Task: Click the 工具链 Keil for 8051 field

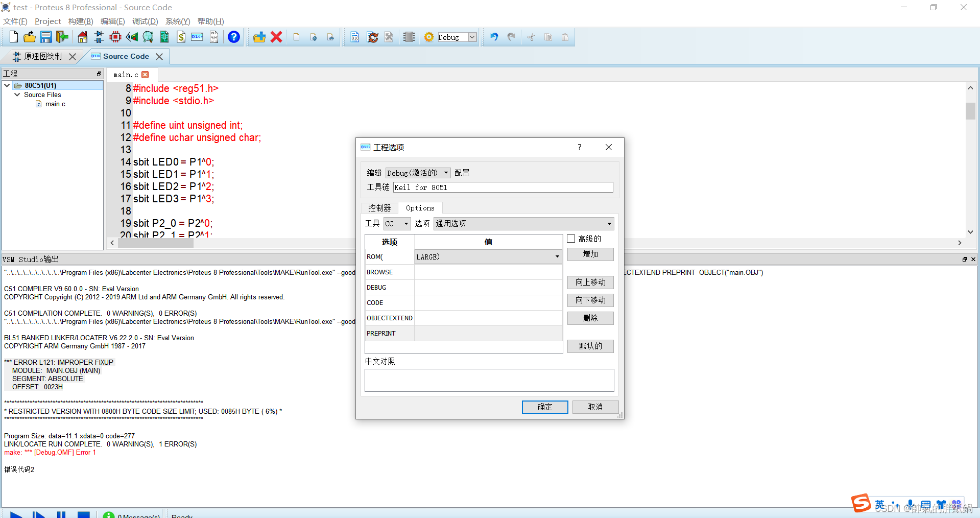Action: [503, 187]
